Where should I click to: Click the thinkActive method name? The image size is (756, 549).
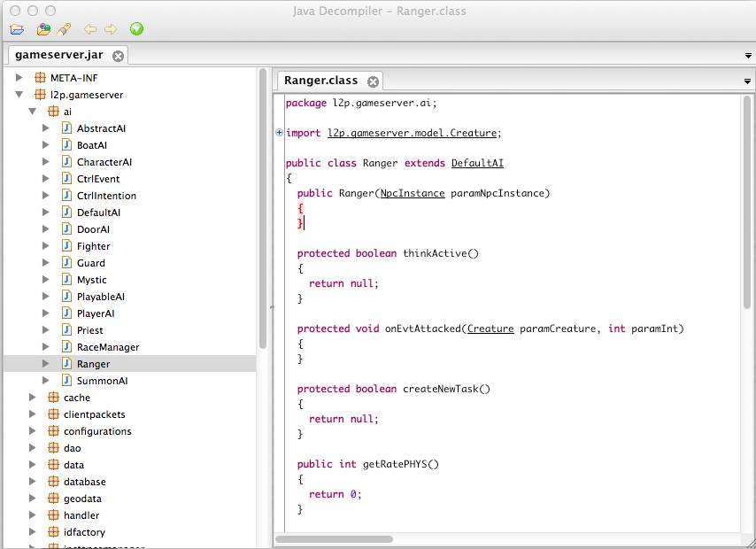436,253
